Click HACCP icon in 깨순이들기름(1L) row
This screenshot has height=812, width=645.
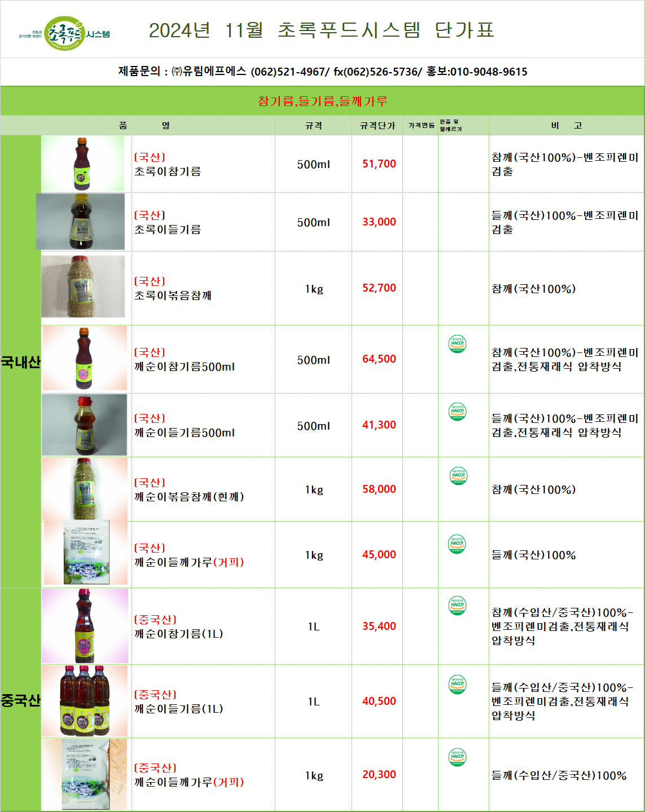click(x=457, y=685)
